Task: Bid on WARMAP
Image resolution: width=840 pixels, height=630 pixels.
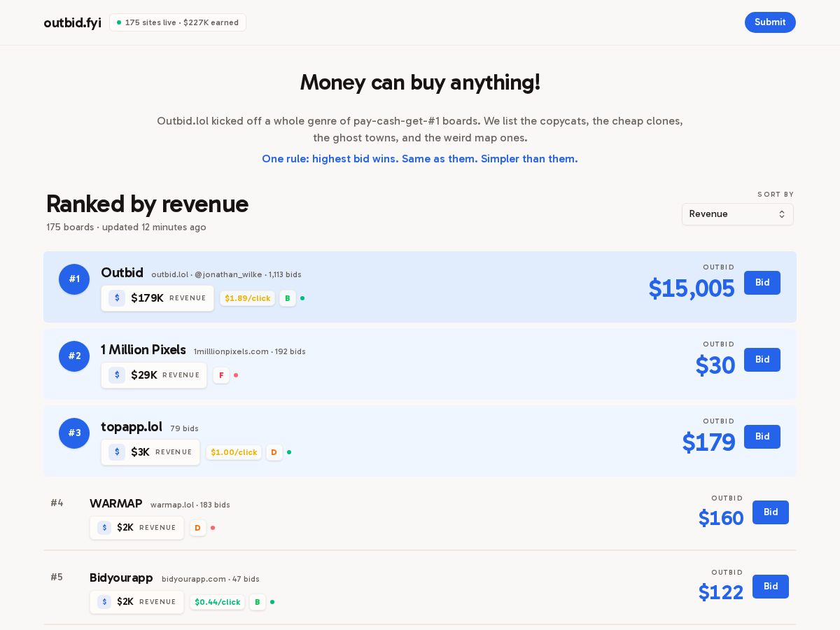Action: click(771, 512)
